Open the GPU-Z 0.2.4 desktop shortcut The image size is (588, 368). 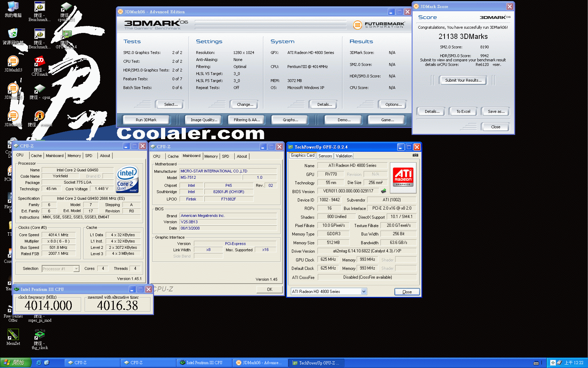tap(66, 39)
